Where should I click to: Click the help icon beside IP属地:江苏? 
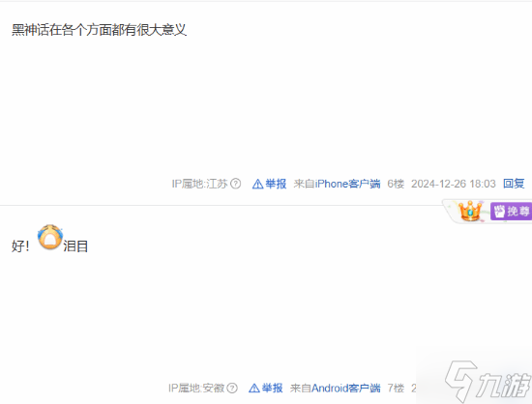pos(235,184)
